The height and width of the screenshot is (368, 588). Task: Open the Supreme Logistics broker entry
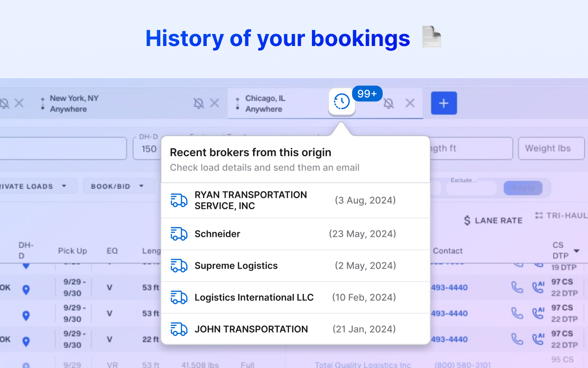pyautogui.click(x=295, y=266)
